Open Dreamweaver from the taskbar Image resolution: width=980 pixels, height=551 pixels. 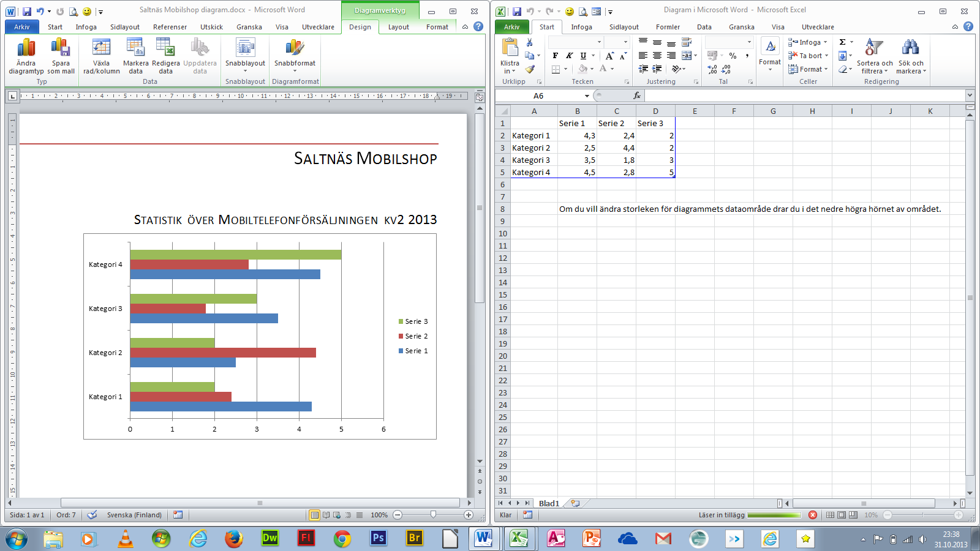point(269,538)
